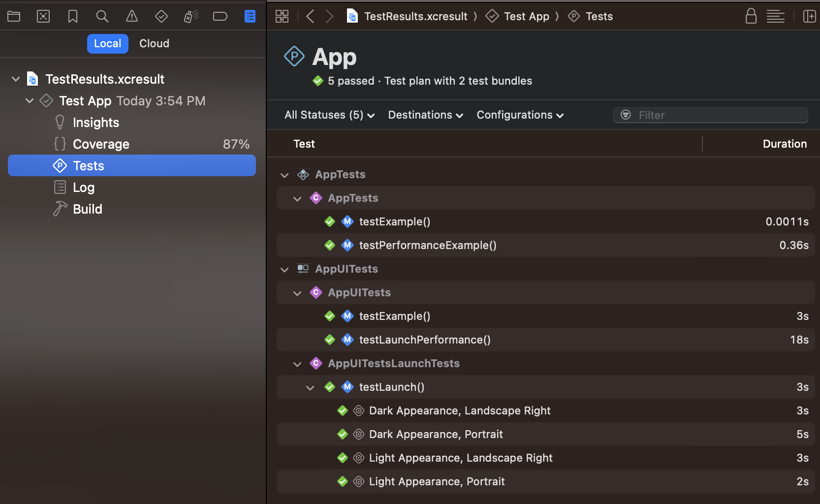Open the Test navigator diamond icon

point(161,16)
